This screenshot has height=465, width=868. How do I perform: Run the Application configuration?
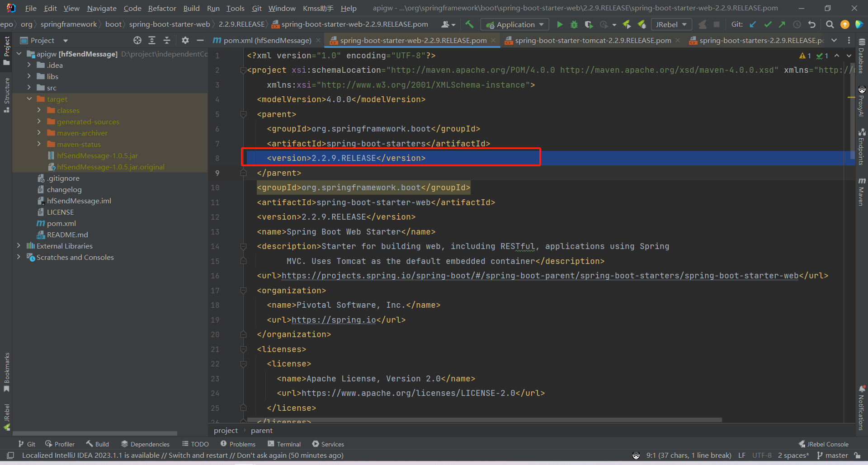[560, 24]
